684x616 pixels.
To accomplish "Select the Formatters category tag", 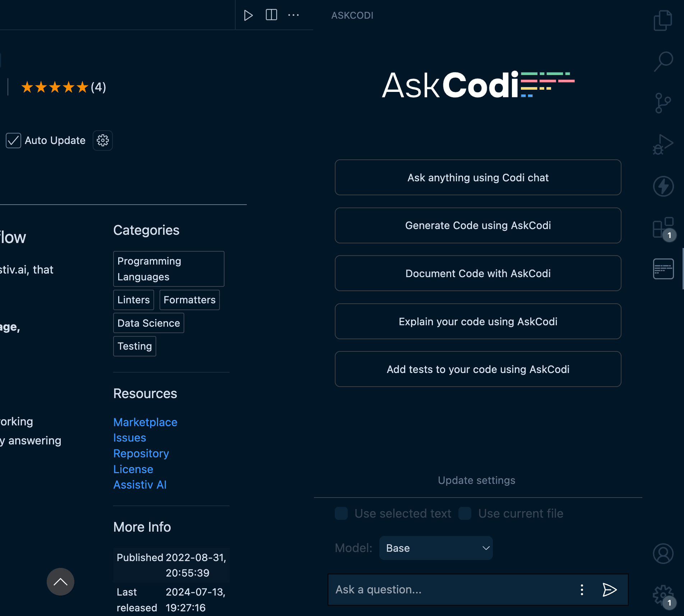I will 190,300.
